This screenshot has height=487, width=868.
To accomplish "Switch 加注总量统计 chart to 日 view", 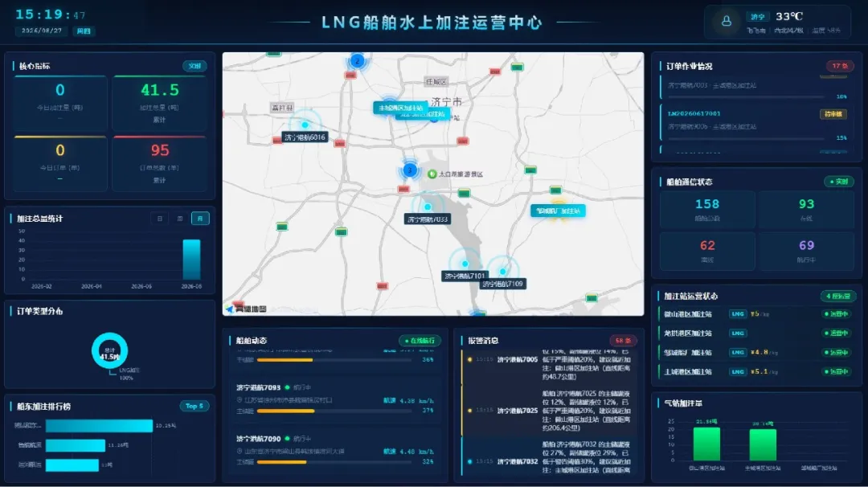I will 159,219.
